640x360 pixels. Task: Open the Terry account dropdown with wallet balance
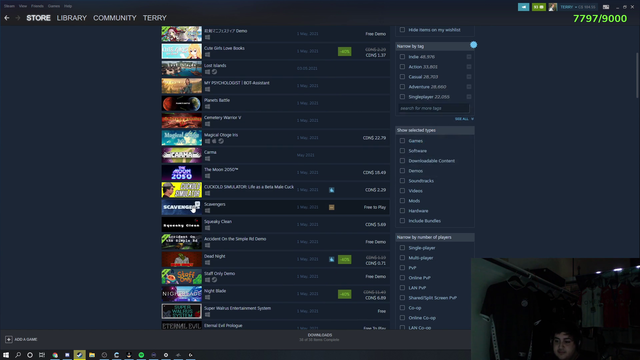578,7
